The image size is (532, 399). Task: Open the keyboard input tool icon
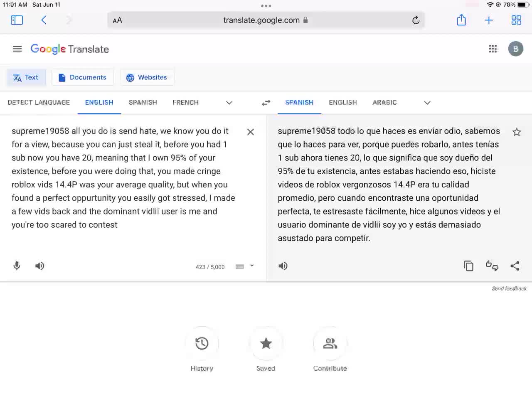[240, 267]
